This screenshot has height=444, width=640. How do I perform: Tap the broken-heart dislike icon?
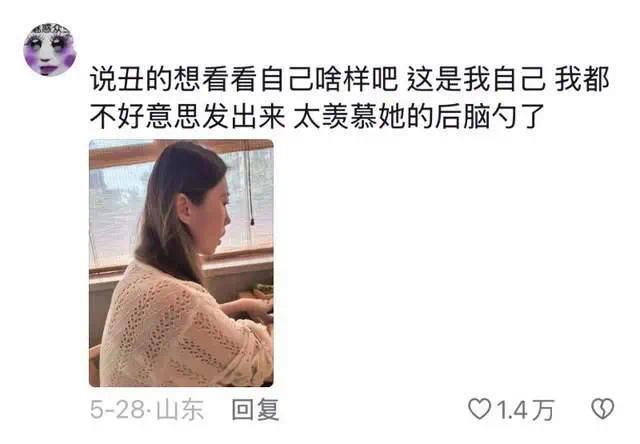click(603, 408)
